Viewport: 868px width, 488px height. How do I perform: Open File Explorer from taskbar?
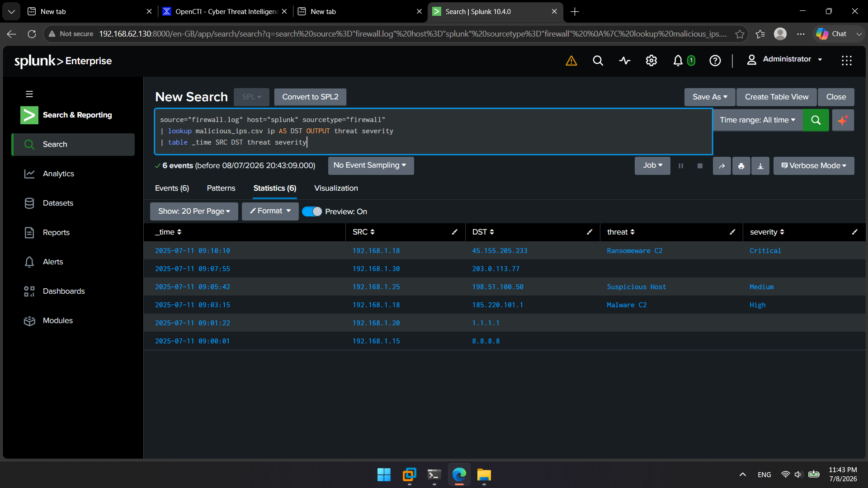(x=484, y=475)
